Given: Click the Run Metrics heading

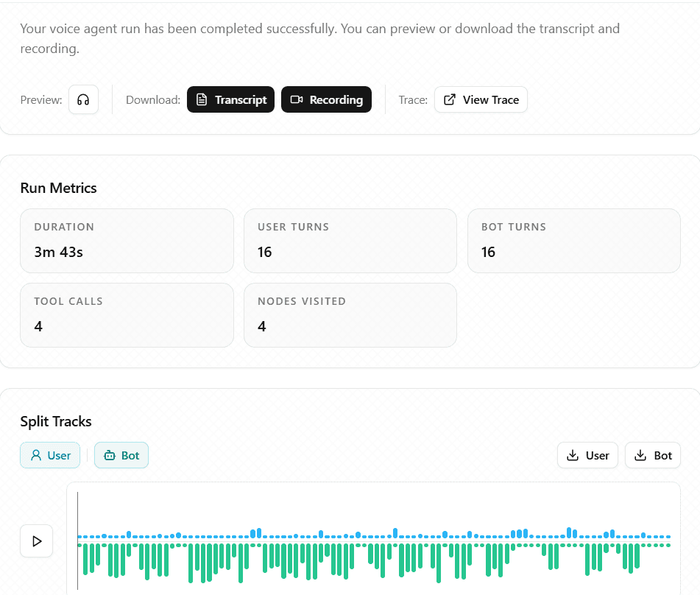Looking at the screenshot, I should tap(58, 188).
